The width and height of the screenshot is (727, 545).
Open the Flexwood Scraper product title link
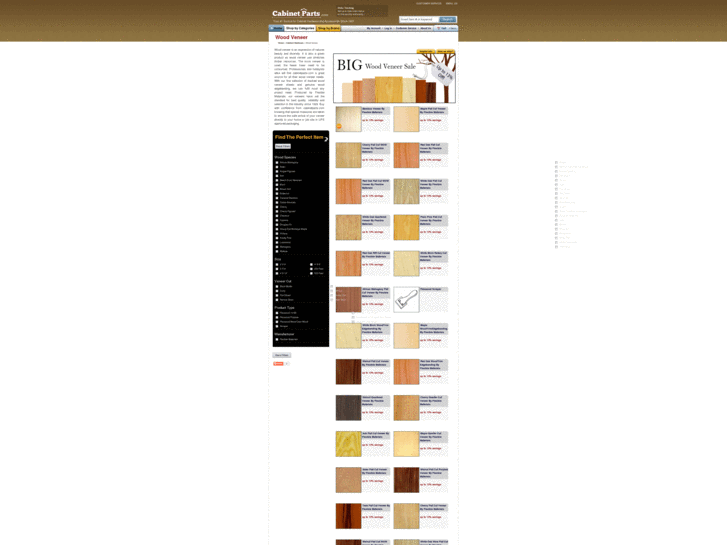pyautogui.click(x=431, y=289)
